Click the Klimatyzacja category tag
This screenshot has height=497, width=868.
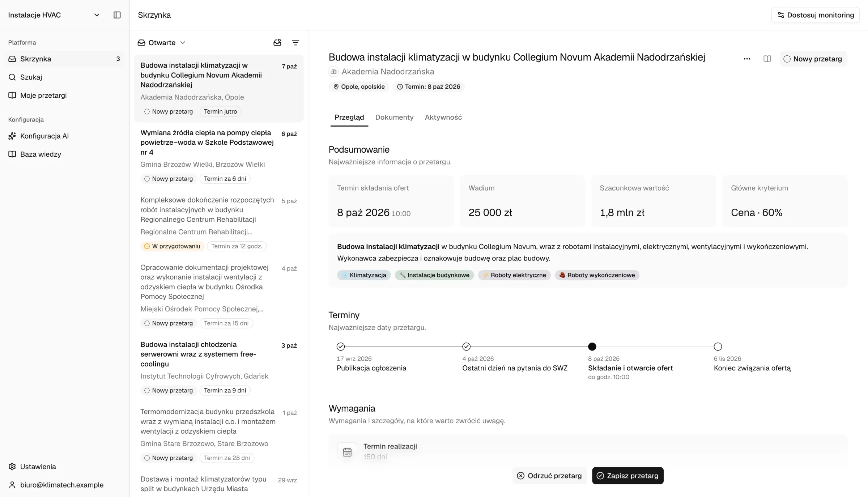(364, 275)
